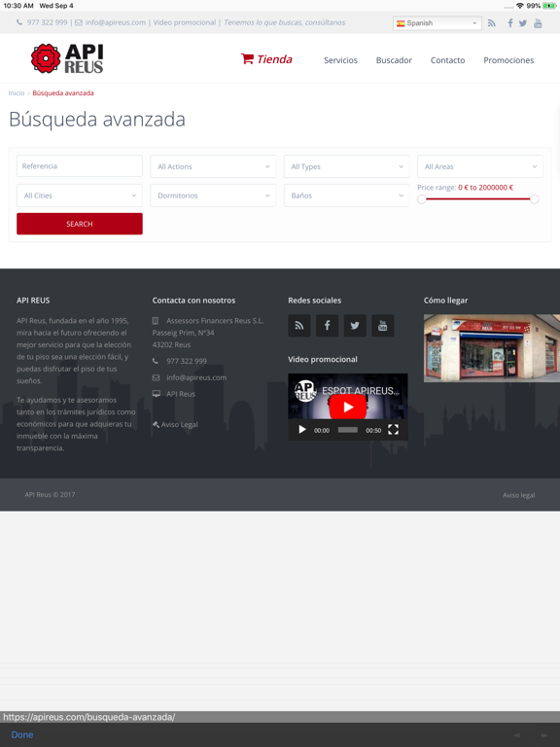Click info@apireus.com in the top bar
The height and width of the screenshot is (747, 560).
pos(116,22)
